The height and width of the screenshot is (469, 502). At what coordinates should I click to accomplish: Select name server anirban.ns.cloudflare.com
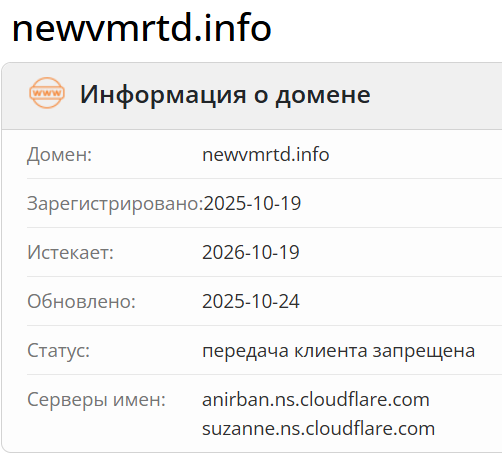coord(316,399)
